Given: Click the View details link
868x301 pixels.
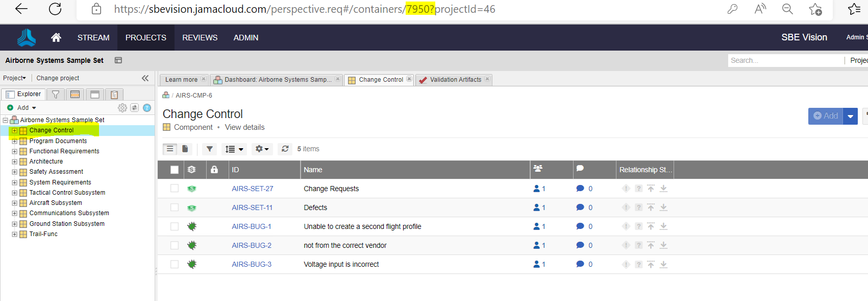Looking at the screenshot, I should (x=244, y=127).
